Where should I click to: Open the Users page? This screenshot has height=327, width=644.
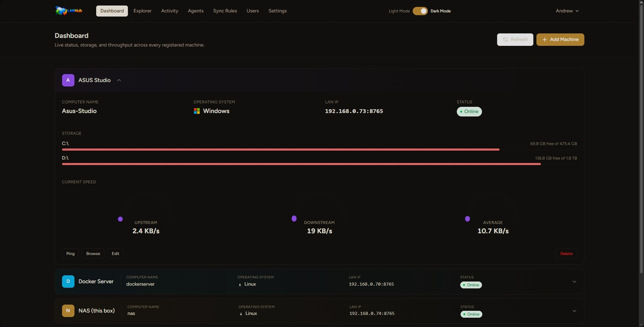(253, 11)
